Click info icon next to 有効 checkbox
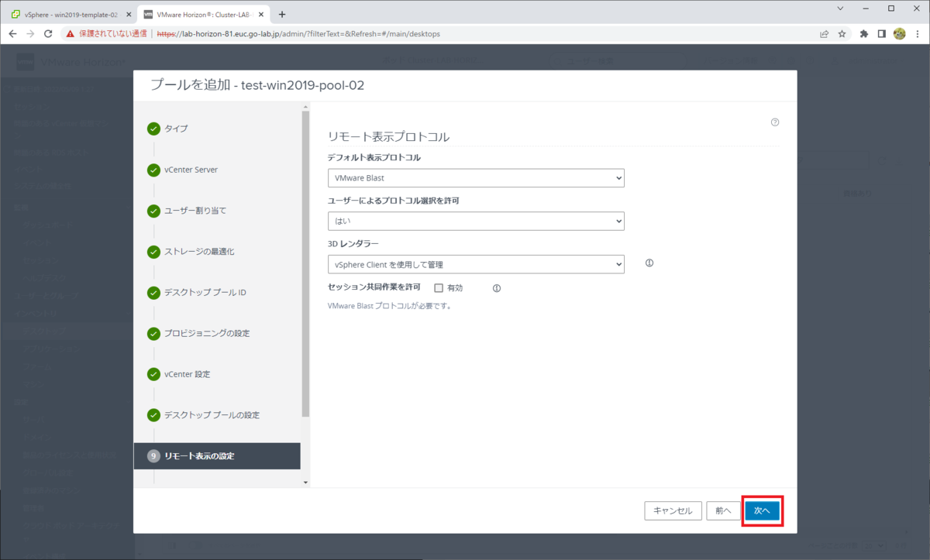Viewport: 930px width, 560px height. point(497,288)
